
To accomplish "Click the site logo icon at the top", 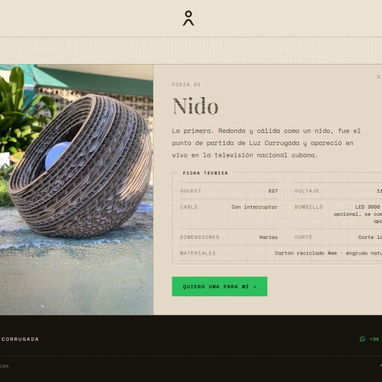I will pyautogui.click(x=188, y=18).
